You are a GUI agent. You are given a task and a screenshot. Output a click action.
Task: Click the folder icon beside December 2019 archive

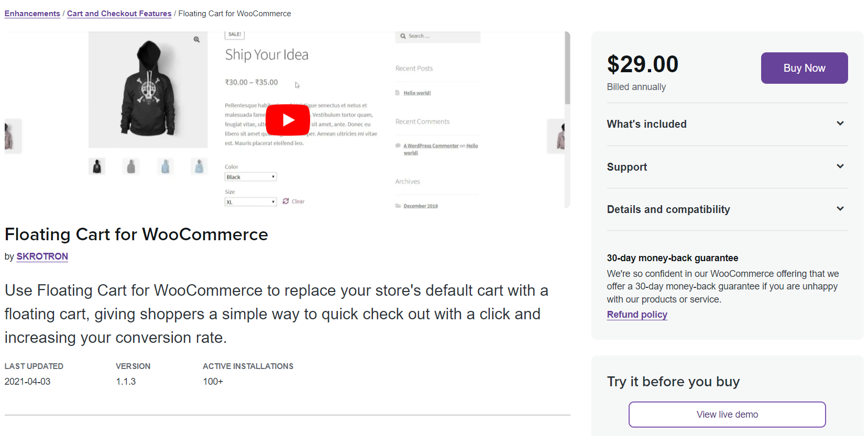(398, 205)
